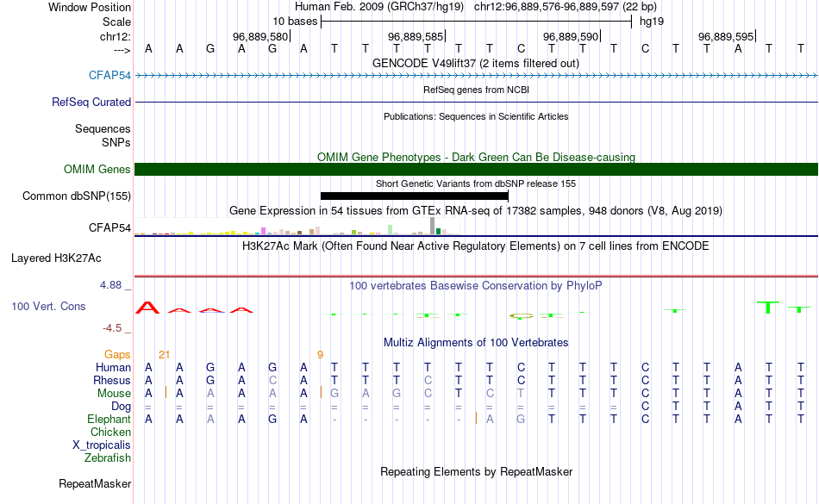Viewport: 819px width, 504px height.
Task: Click the 96,889,585 position marker
Action: (416, 36)
